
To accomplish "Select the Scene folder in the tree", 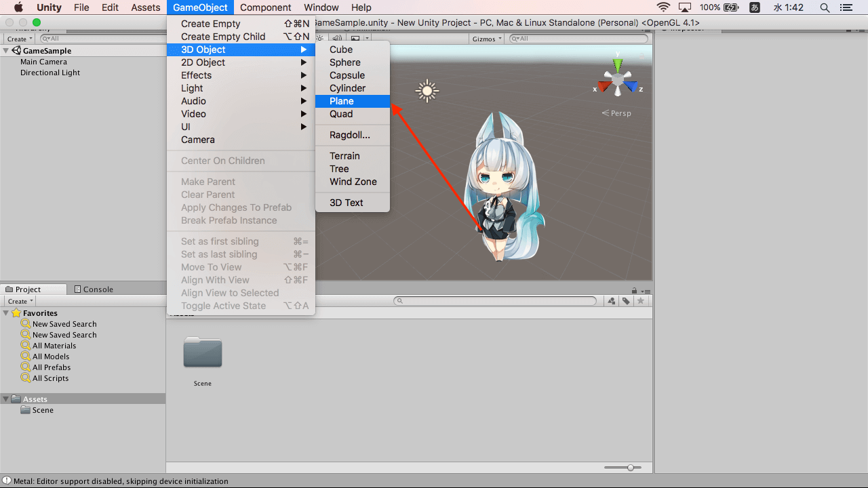I will pyautogui.click(x=37, y=410).
